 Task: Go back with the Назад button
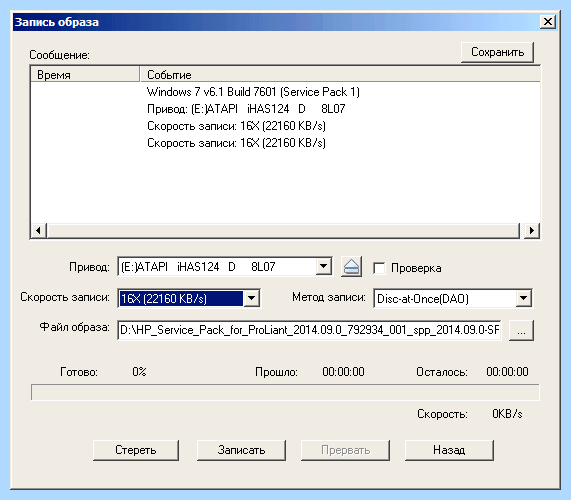449,450
